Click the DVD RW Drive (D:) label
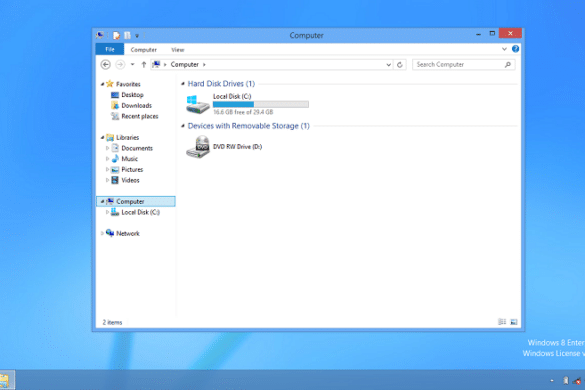The width and height of the screenshot is (585, 390). (237, 147)
